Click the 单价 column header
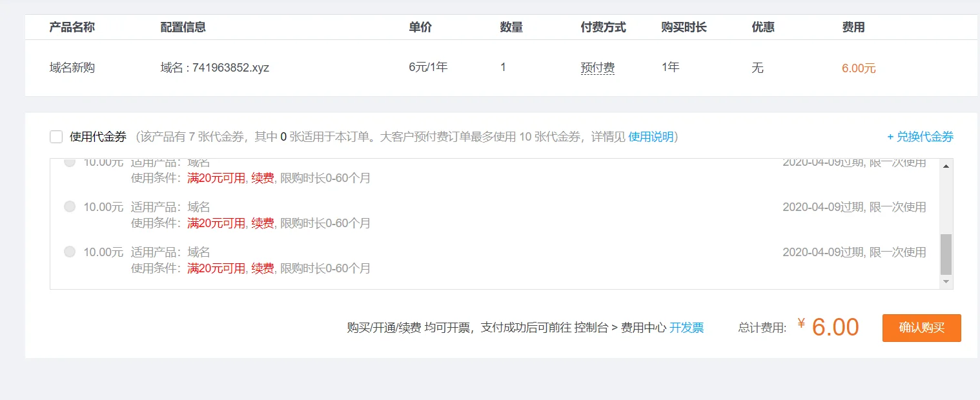Viewport: 980px width, 400px height. [x=420, y=27]
